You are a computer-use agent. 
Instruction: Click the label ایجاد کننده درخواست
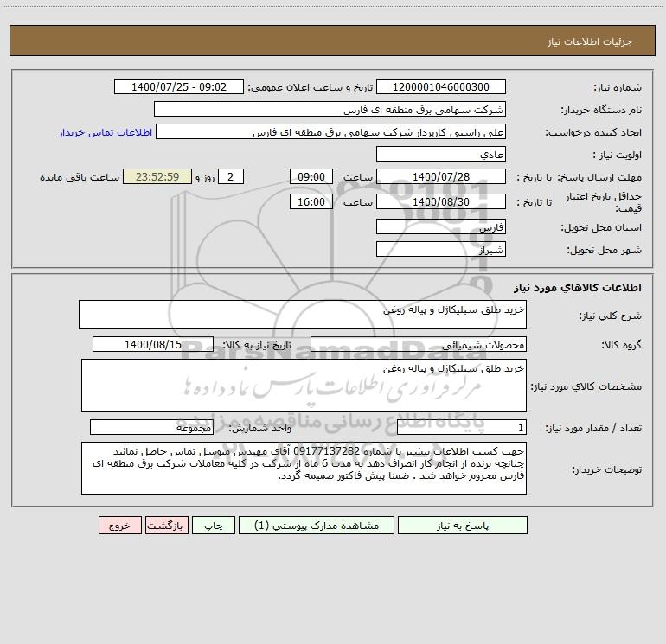[593, 133]
